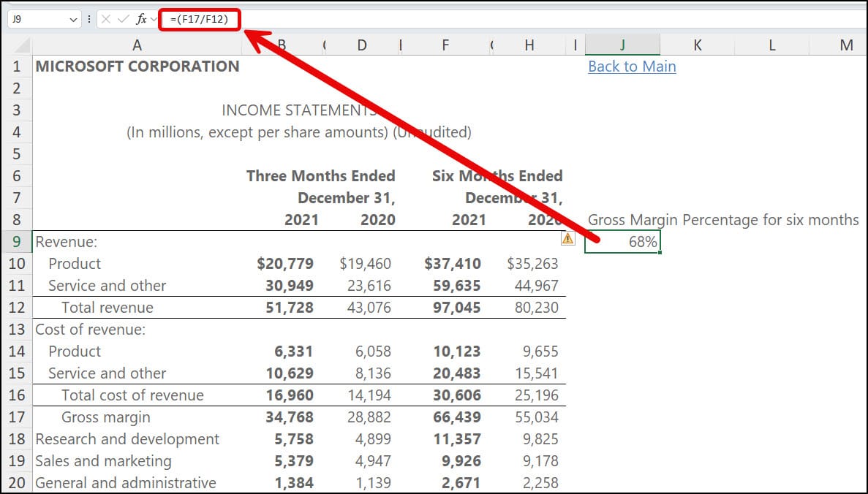Open the Back to Main link
Image resolution: width=868 pixels, height=494 pixels.
pos(632,66)
